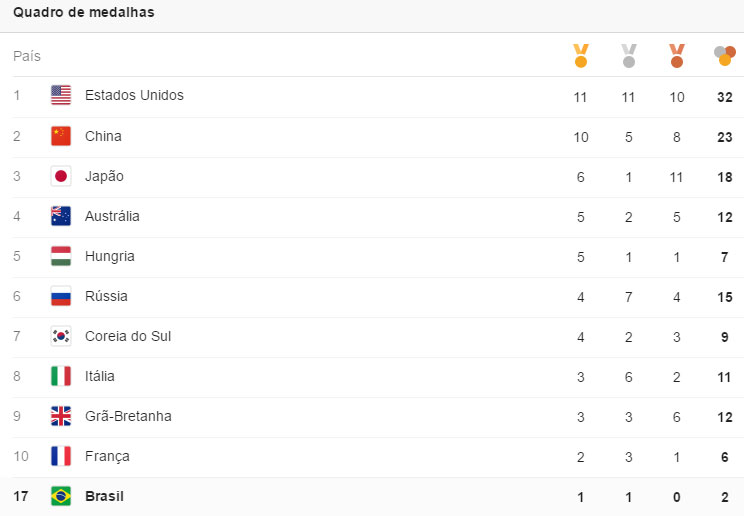
Task: Click the United States flag icon
Action: click(x=61, y=96)
